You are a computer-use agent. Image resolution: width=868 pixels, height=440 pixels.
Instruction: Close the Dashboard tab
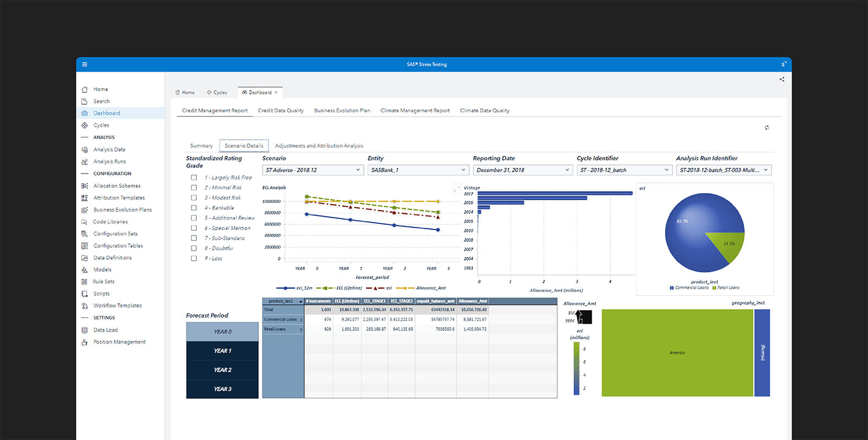276,93
